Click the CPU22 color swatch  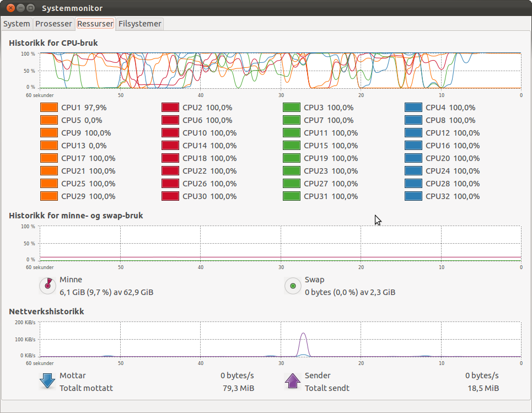coord(170,171)
